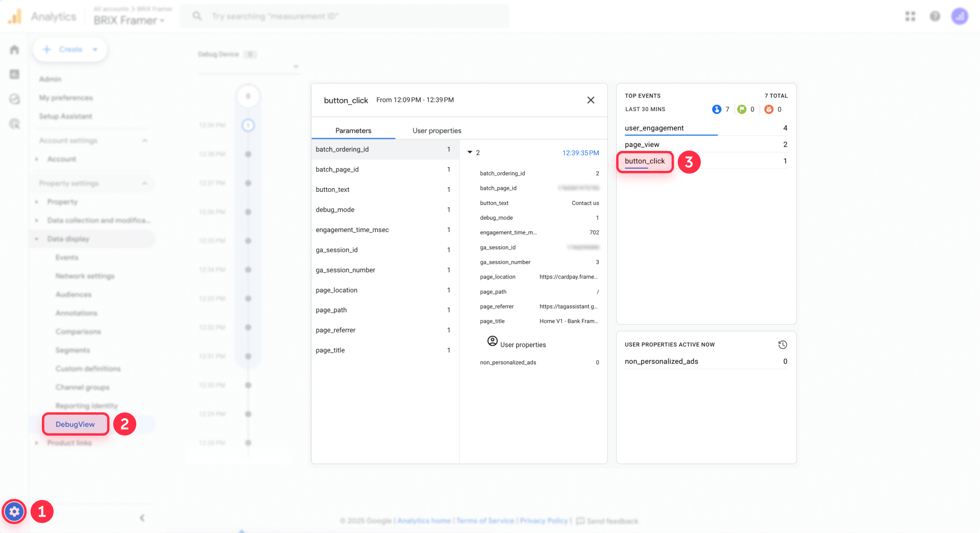Collapse the Account settings section
Screen dimensions: 980x533
tap(145, 140)
